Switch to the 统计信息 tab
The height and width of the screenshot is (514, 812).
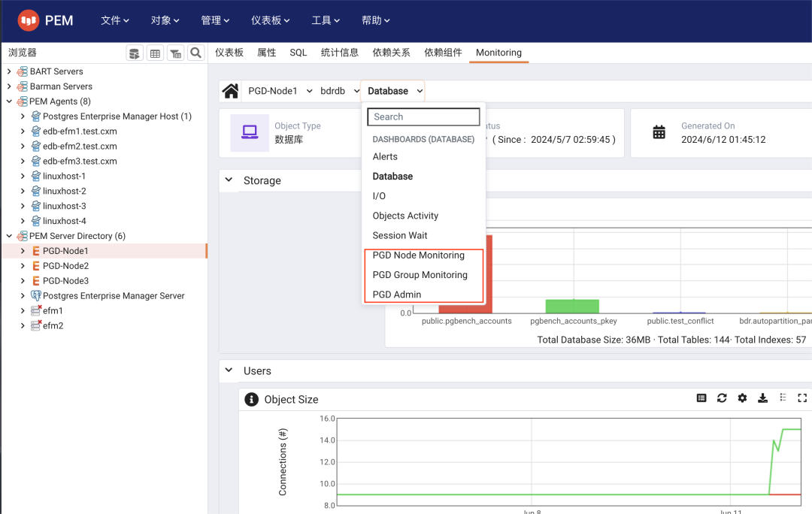click(x=340, y=53)
